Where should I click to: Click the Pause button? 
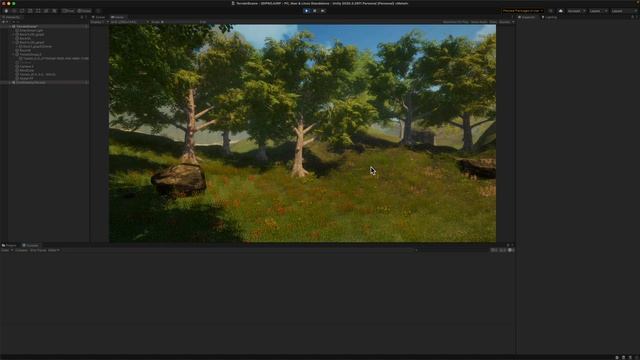tap(315, 11)
